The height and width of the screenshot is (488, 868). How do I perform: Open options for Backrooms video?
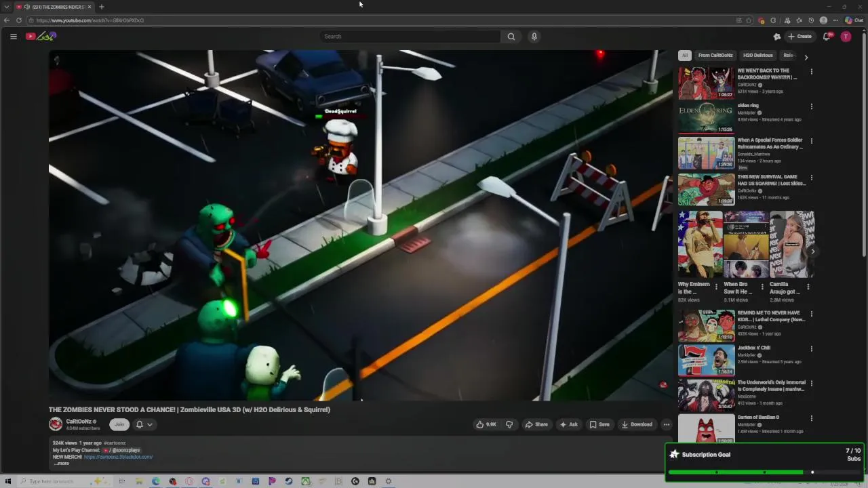coord(811,71)
